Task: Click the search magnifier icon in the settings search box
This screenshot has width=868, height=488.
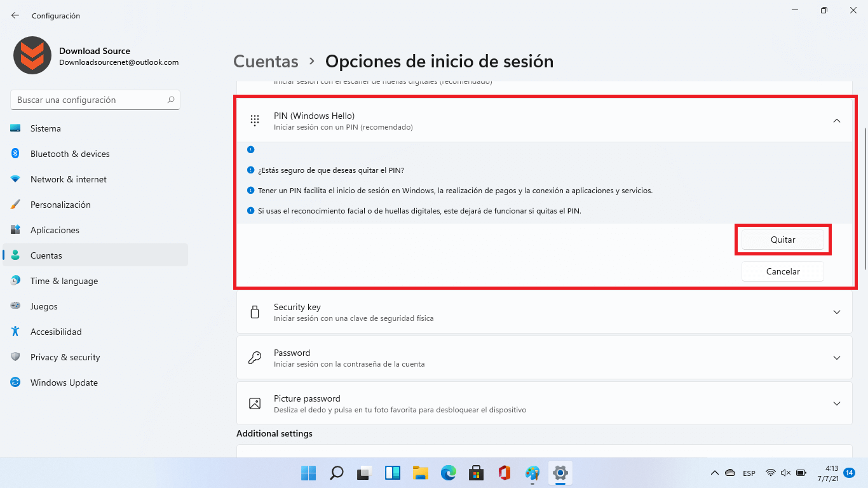Action: [171, 100]
